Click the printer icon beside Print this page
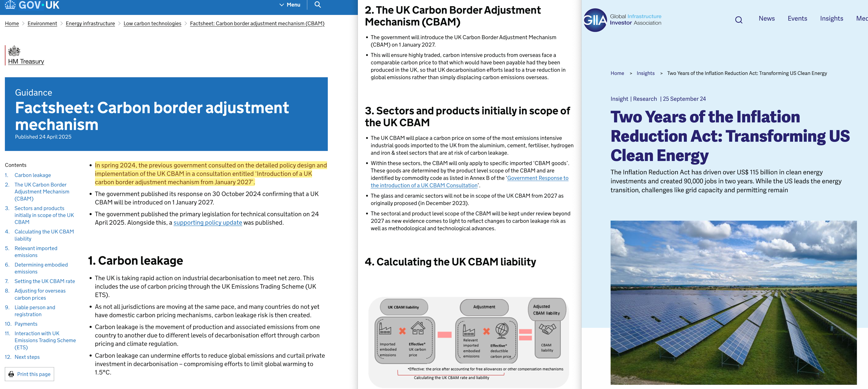868x389 pixels. (12, 374)
